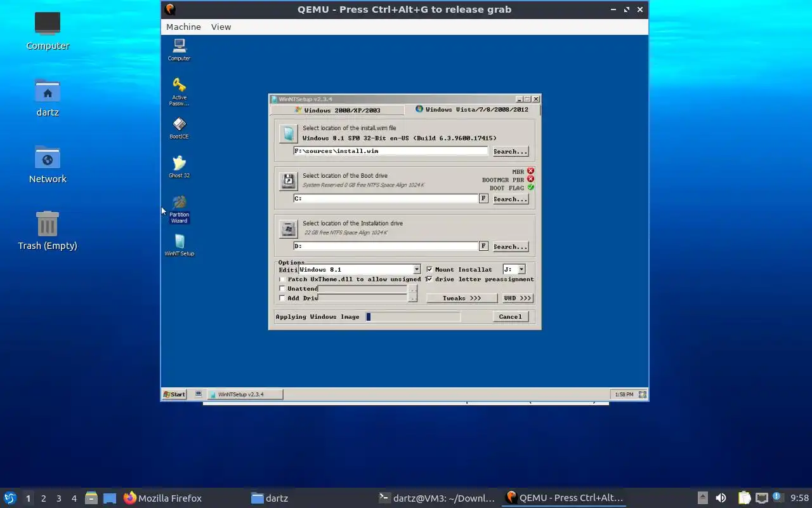
Task: Click the show desktop panel icon
Action: tap(110, 498)
